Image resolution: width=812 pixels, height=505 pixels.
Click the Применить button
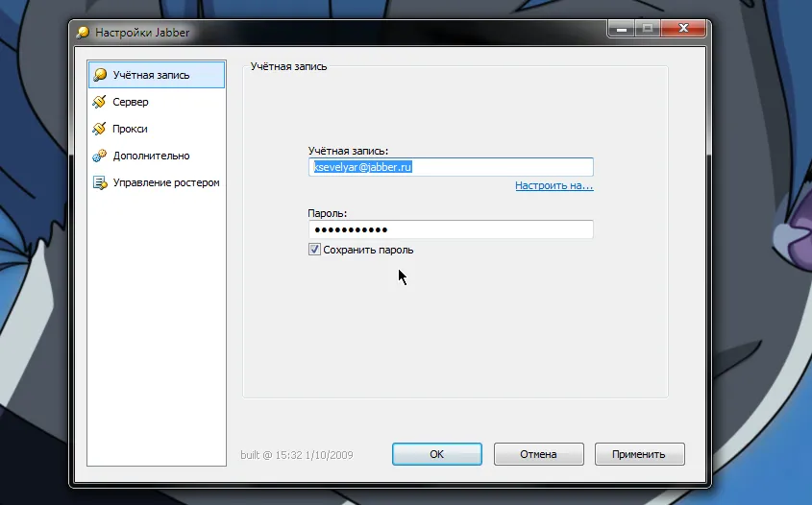click(x=640, y=454)
